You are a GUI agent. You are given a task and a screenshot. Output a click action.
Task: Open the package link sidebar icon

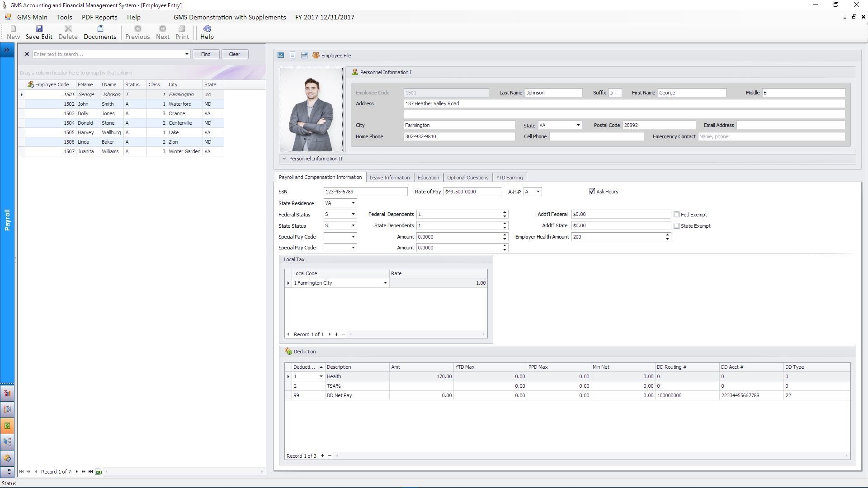pyautogui.click(x=7, y=458)
